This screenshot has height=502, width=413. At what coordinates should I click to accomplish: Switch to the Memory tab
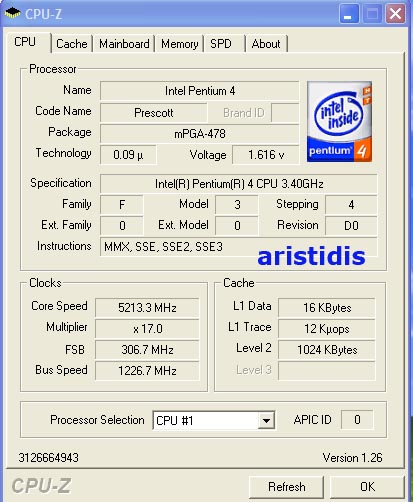coord(179,44)
